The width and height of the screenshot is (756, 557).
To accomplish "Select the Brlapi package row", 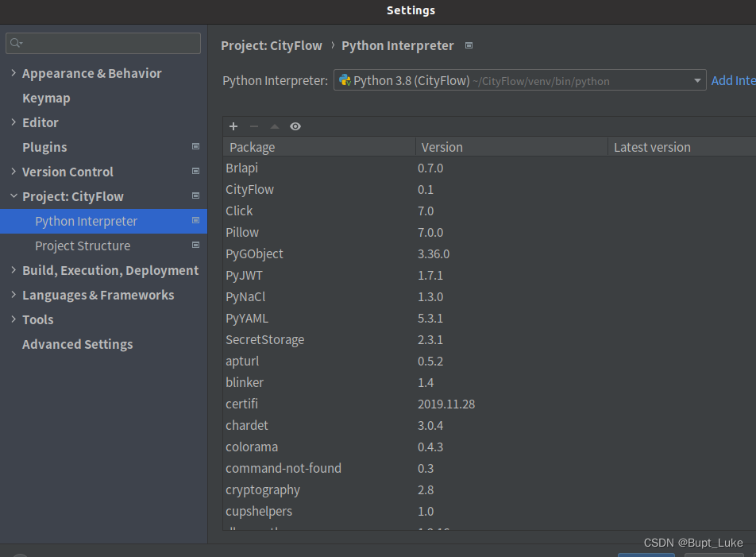I will [x=489, y=168].
